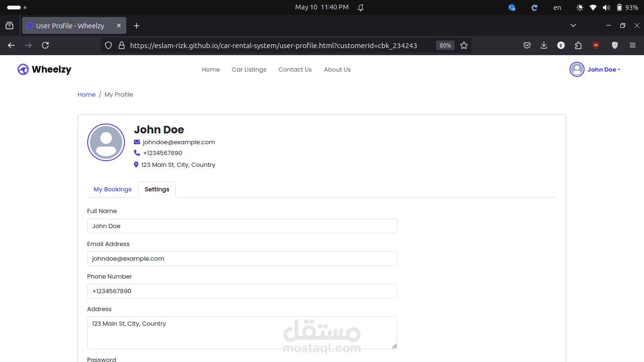Click header address 123 Main St, City, Country
The width and height of the screenshot is (644, 362).
(x=178, y=165)
